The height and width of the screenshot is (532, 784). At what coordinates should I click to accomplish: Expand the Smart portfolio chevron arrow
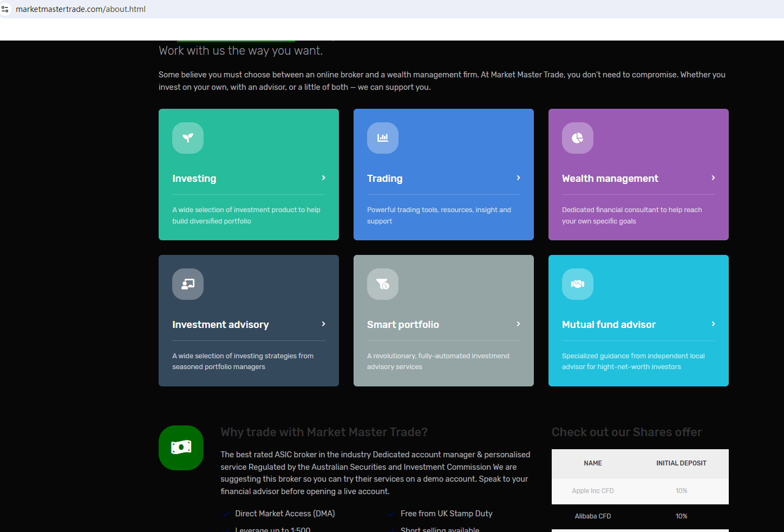518,324
